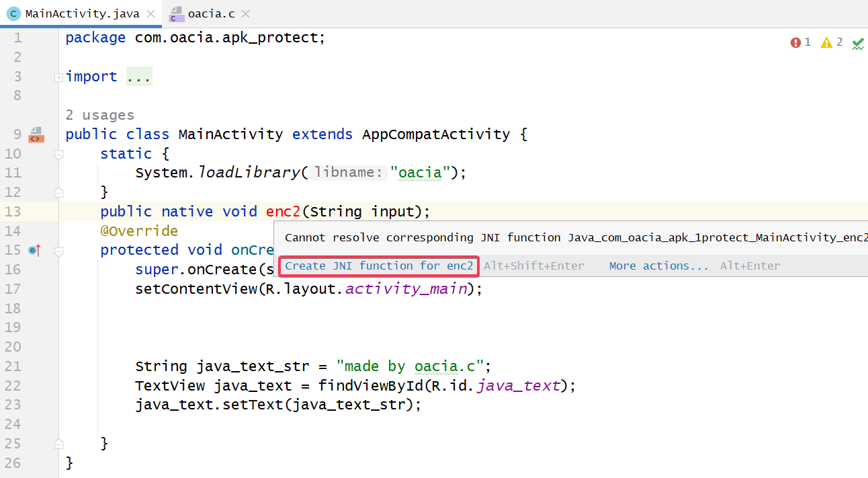Click the related C++ file gutter icon on line 9

point(36,134)
